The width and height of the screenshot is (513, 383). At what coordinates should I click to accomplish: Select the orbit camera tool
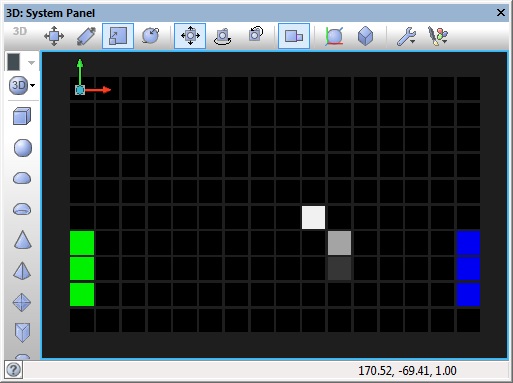[x=223, y=36]
